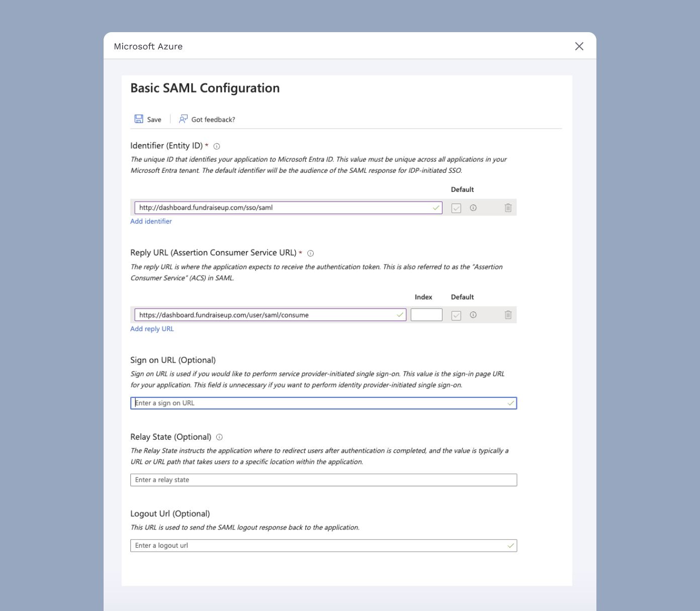Screen dimensions: 700x611
Task: Click the Add reply URL link
Action: click(152, 329)
